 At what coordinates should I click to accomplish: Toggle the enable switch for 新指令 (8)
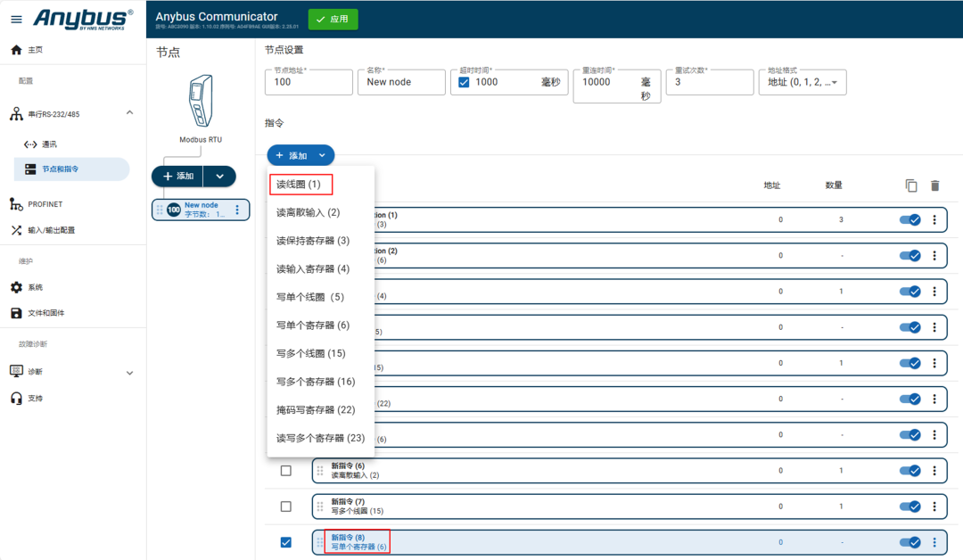coord(911,541)
